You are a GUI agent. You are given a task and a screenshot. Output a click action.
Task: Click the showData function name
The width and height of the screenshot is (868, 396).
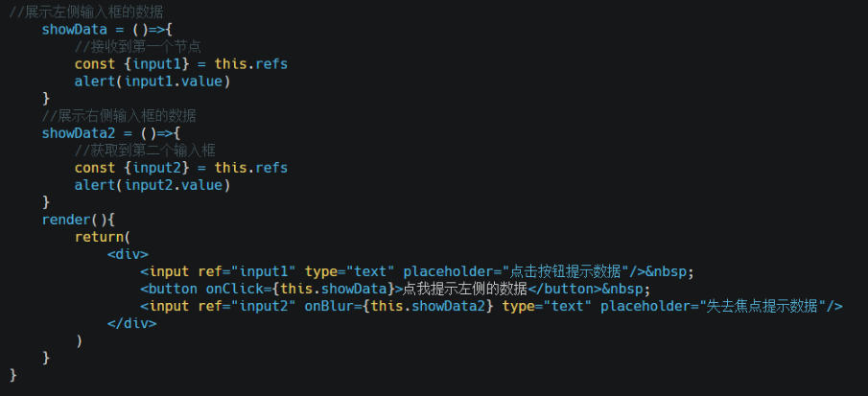pyautogui.click(x=74, y=30)
